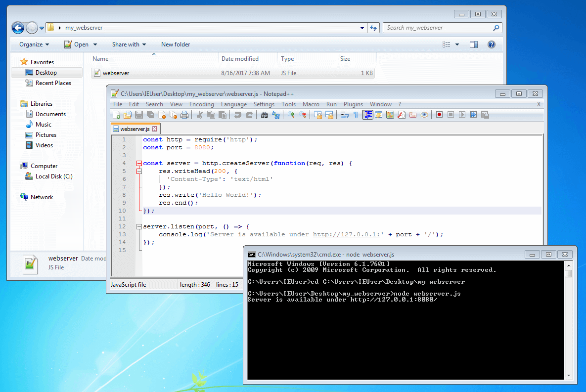Click the Open file toolbar icon in Notepad++
586x392 pixels.
(128, 115)
